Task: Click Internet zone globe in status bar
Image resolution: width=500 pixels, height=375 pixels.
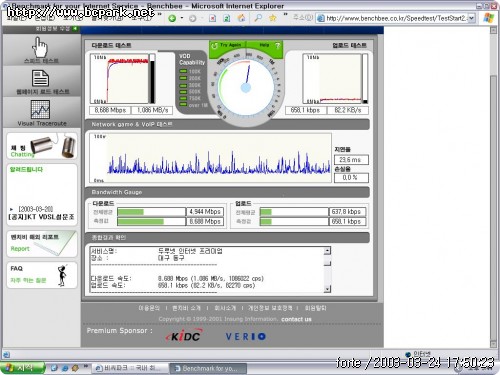Action: tap(408, 354)
